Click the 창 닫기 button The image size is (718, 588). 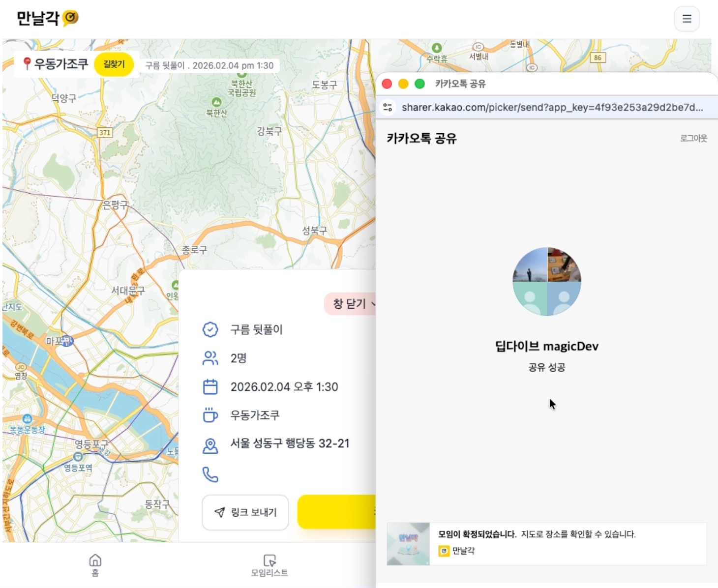[x=350, y=303]
